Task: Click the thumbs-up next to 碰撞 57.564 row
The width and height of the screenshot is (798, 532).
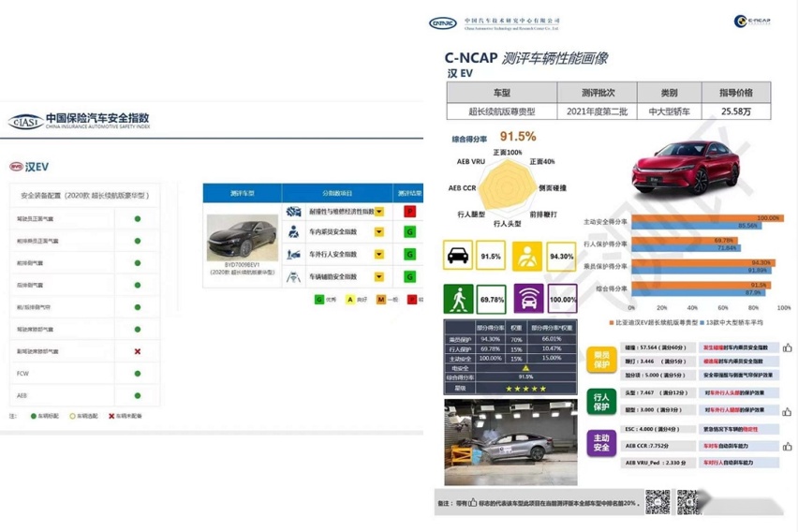Action: click(788, 347)
